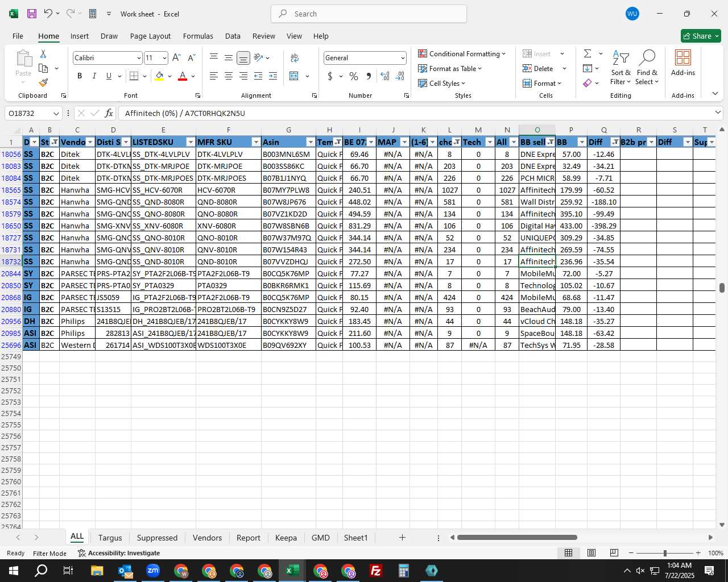Apply Percent Style format
The image size is (728, 582).
pyautogui.click(x=354, y=76)
